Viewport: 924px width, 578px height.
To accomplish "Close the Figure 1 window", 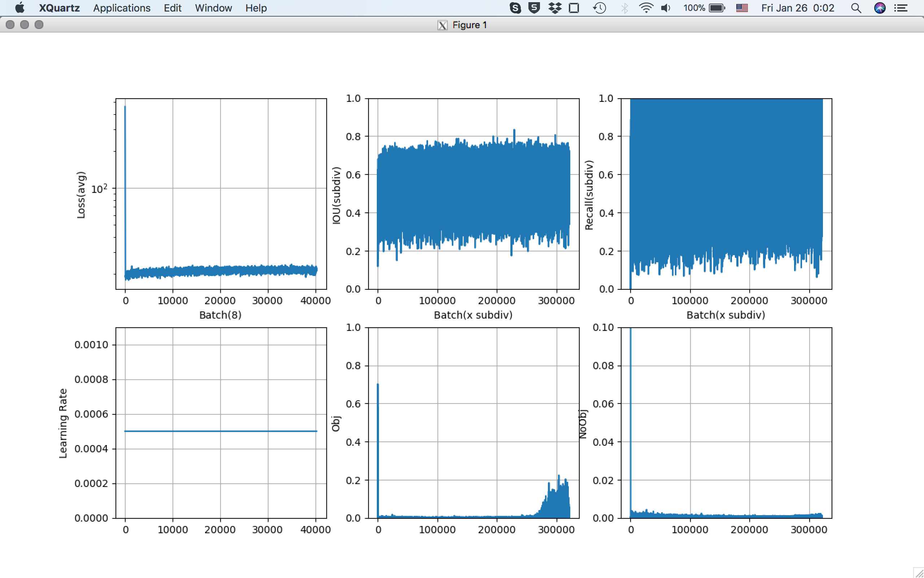I will click(10, 25).
